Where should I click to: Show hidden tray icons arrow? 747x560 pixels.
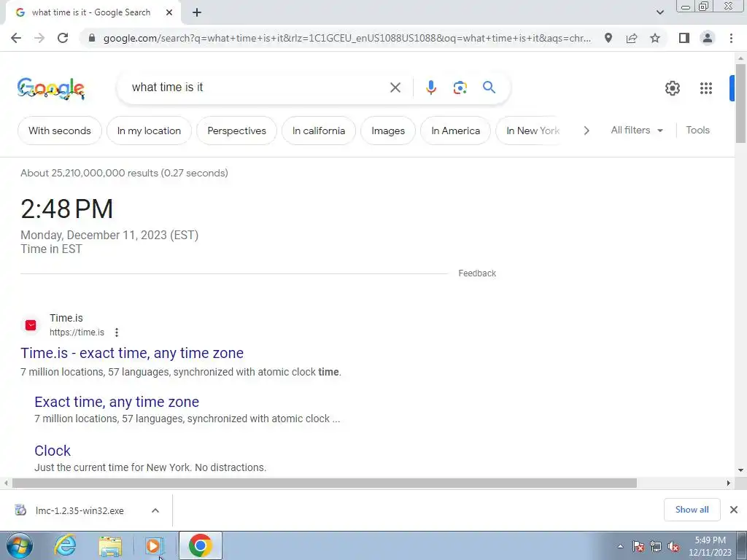click(x=620, y=546)
